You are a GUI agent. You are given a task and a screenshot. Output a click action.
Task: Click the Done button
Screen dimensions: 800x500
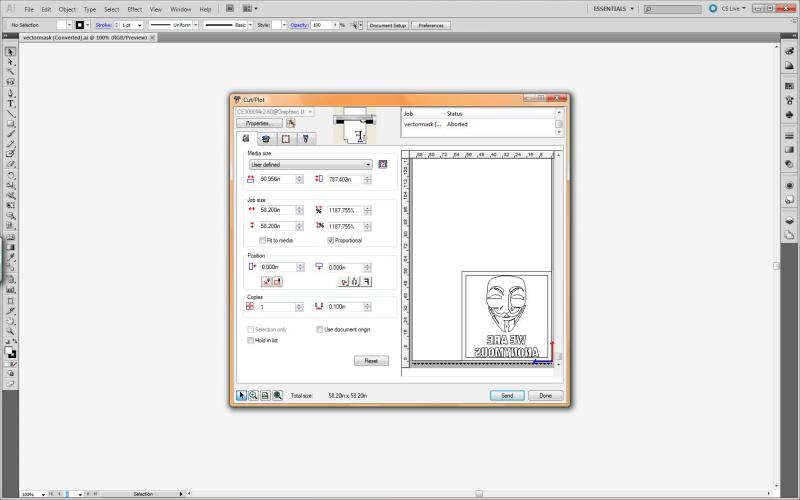click(545, 395)
